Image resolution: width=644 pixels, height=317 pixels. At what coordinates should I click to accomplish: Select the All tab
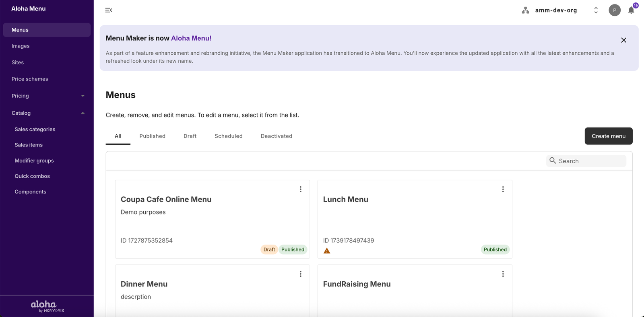[118, 136]
